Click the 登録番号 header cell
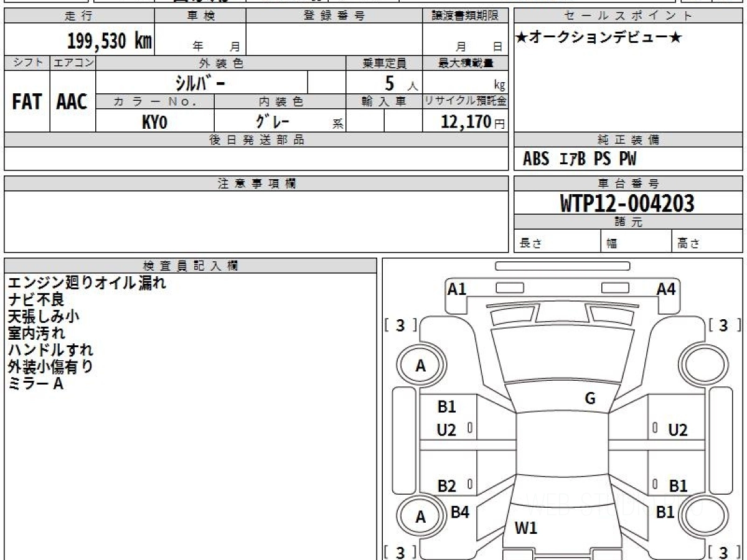The height and width of the screenshot is (560, 747). click(334, 16)
